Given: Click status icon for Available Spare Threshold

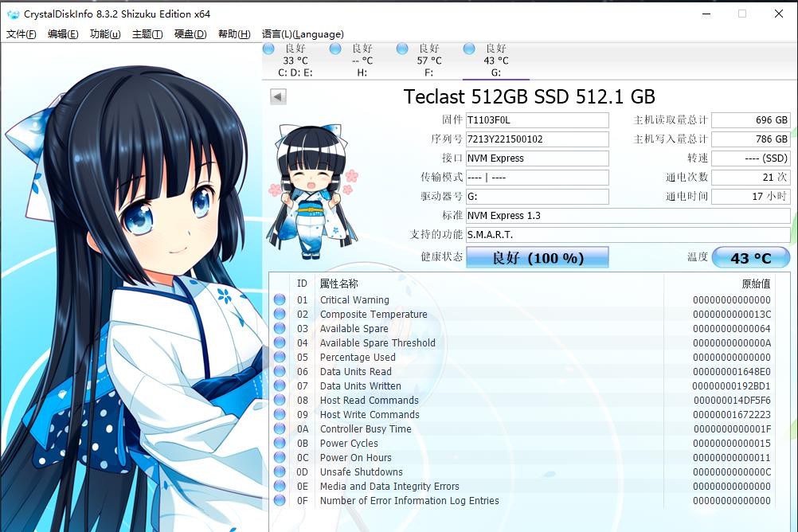Looking at the screenshot, I should pyautogui.click(x=280, y=342).
